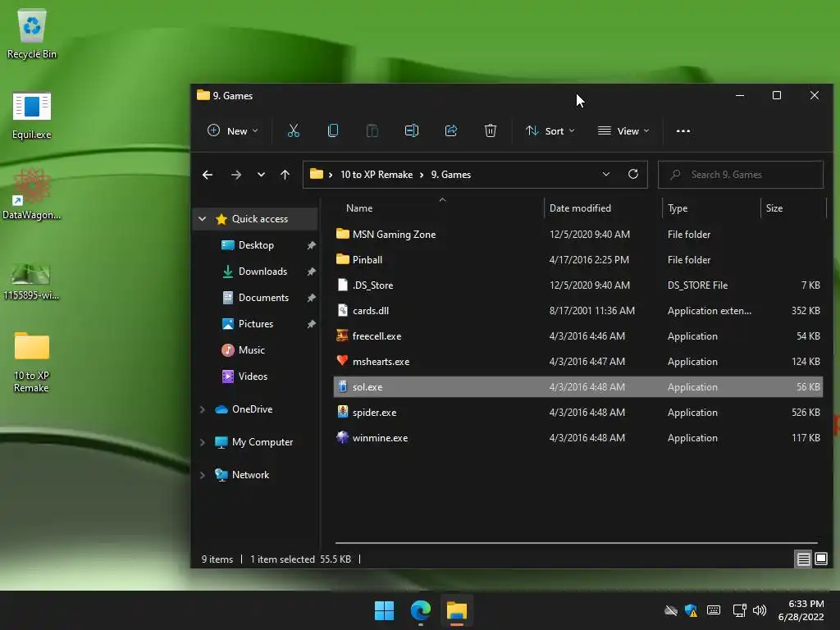Select the mshearts.exe heart icon

tap(342, 361)
